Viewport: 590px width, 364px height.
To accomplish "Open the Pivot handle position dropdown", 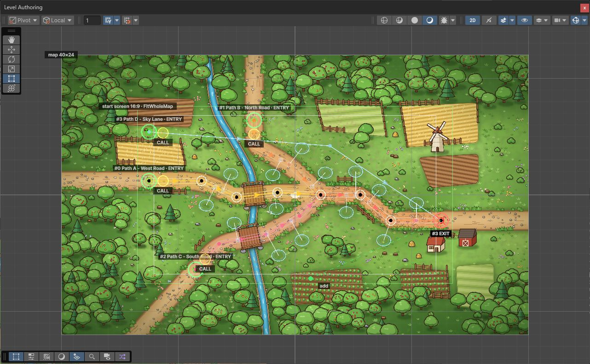I will [24, 20].
